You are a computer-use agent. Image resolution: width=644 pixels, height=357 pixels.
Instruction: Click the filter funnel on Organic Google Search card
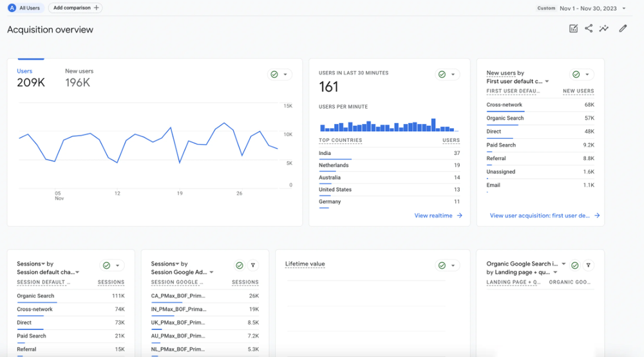588,266
